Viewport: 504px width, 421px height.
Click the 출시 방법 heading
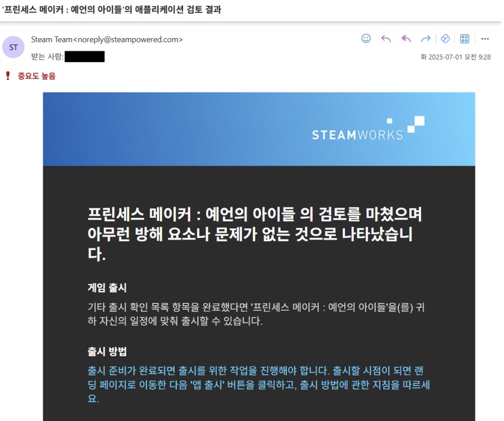[107, 351]
